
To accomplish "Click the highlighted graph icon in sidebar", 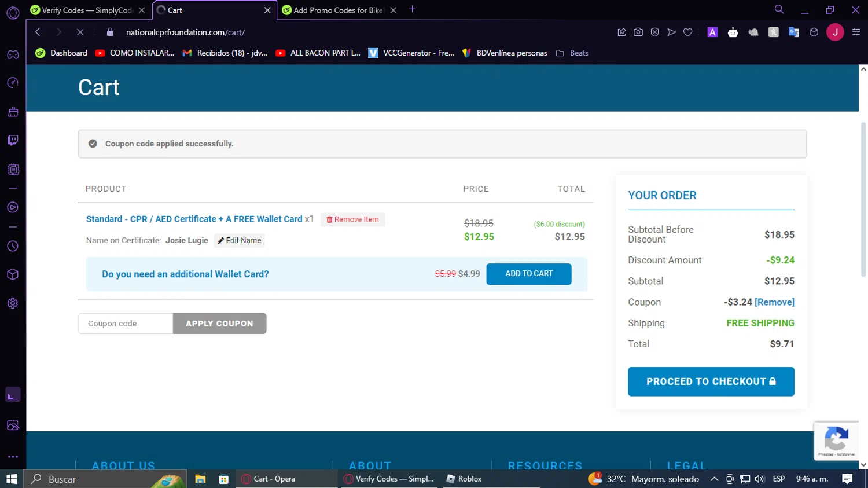I will click(x=13, y=395).
